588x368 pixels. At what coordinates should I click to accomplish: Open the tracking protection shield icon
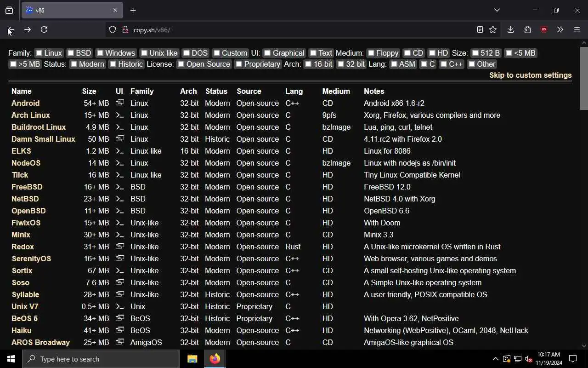[113, 30]
